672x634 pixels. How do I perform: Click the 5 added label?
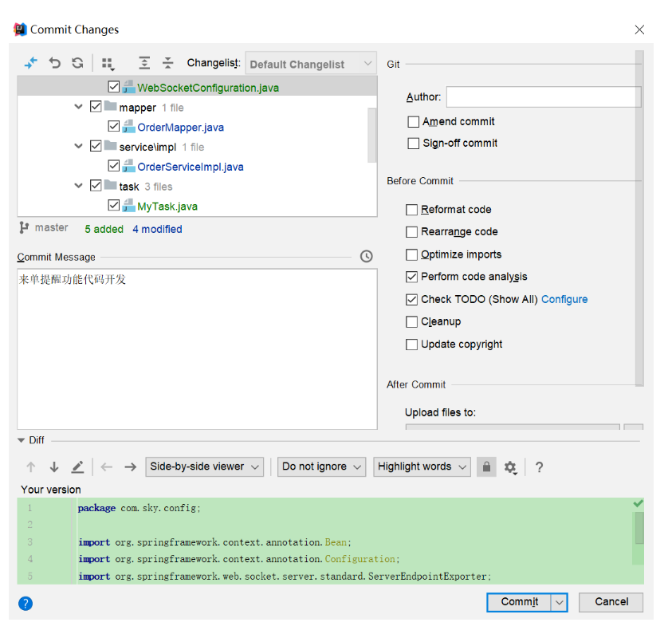pyautogui.click(x=104, y=230)
